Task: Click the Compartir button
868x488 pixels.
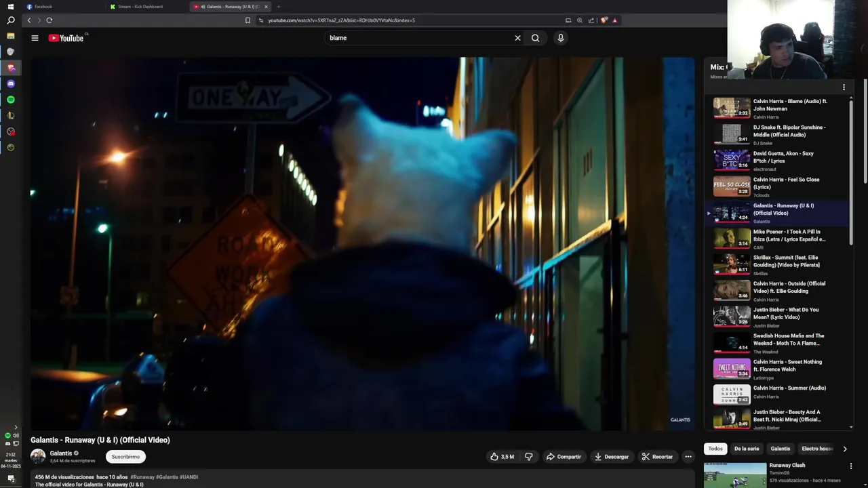Action: [x=564, y=457]
